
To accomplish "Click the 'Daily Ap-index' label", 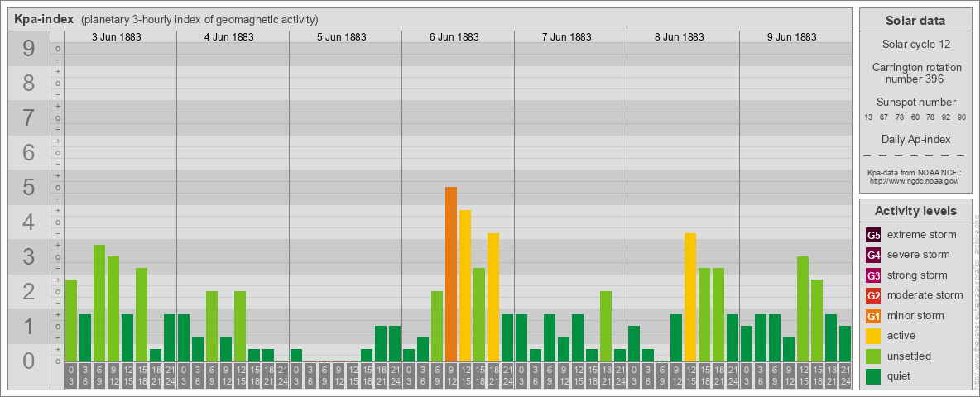I will point(916,139).
